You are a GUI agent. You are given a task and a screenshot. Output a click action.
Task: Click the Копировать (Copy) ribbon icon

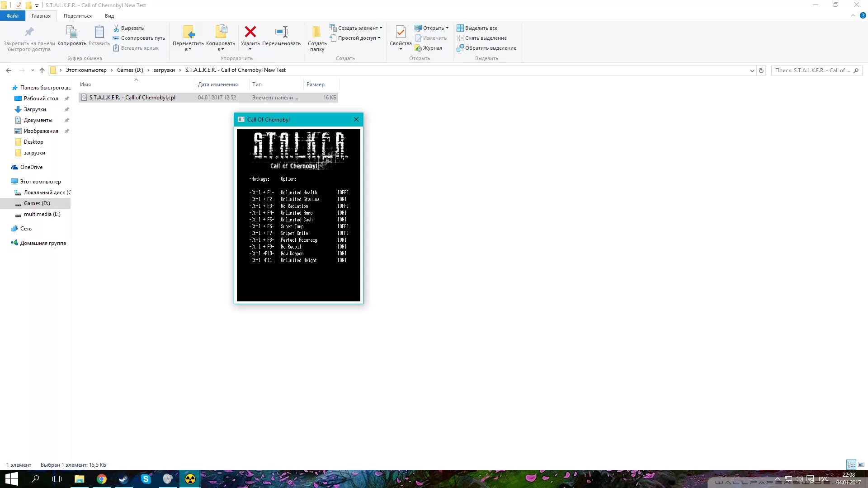click(x=72, y=32)
